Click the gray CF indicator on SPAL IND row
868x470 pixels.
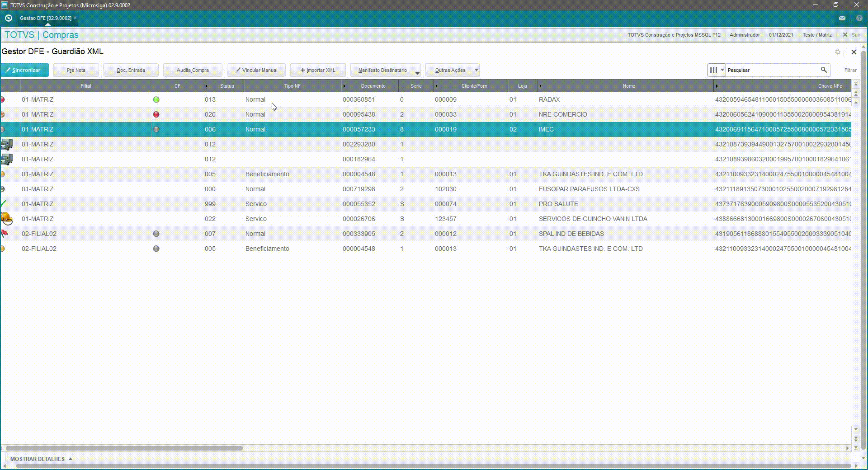click(156, 234)
